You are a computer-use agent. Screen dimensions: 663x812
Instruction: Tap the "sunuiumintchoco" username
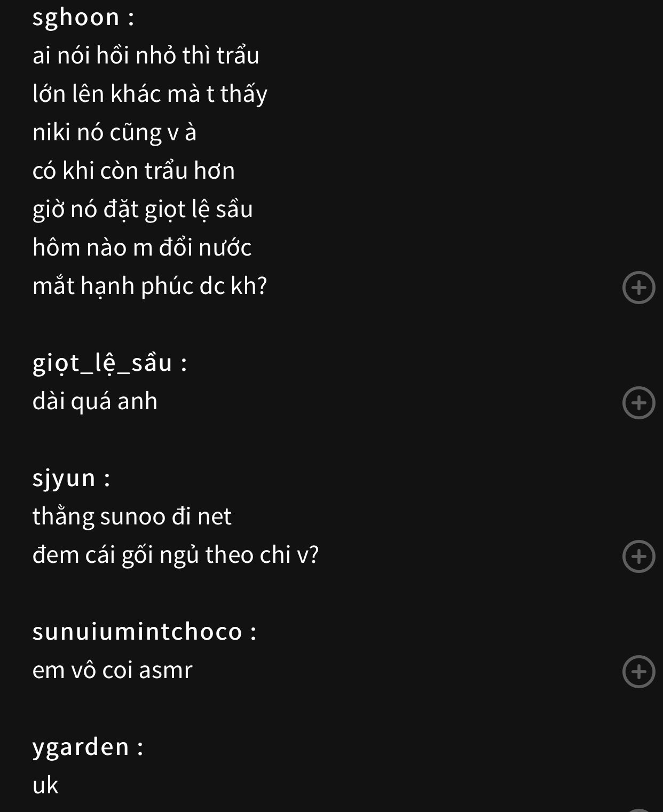(x=137, y=632)
